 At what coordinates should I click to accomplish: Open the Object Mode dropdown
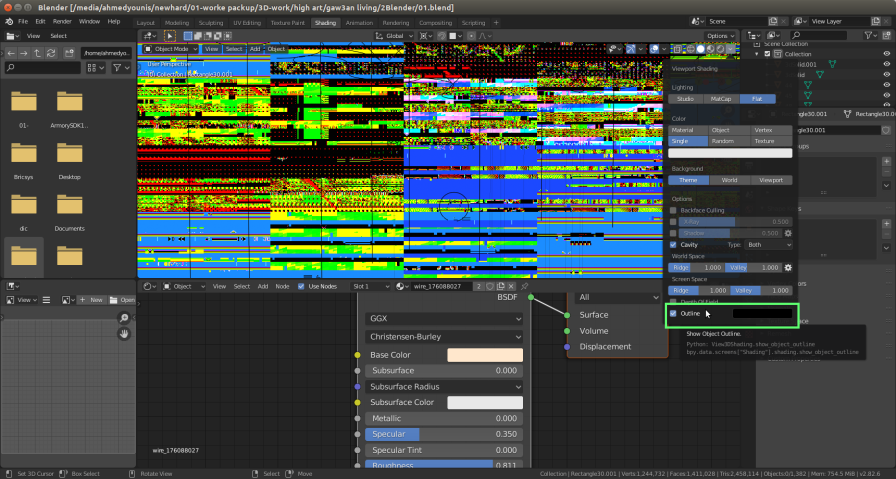pyautogui.click(x=170, y=49)
